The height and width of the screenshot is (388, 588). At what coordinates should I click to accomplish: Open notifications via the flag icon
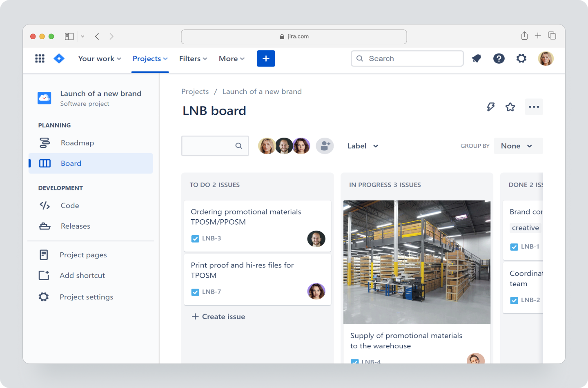(x=476, y=58)
